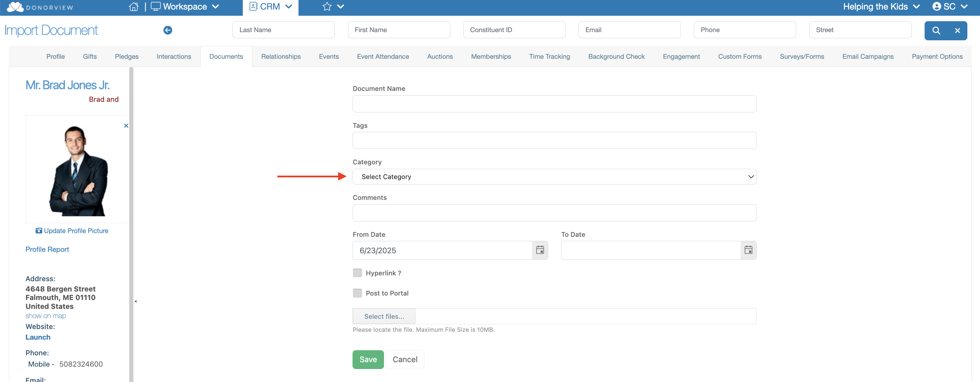Open the Memberships tab

pos(490,57)
